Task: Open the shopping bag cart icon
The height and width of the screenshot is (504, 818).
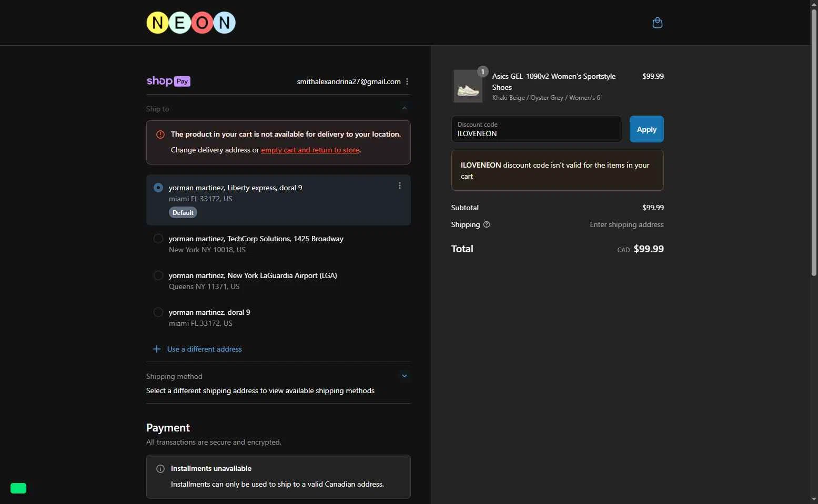Action: [x=657, y=23]
